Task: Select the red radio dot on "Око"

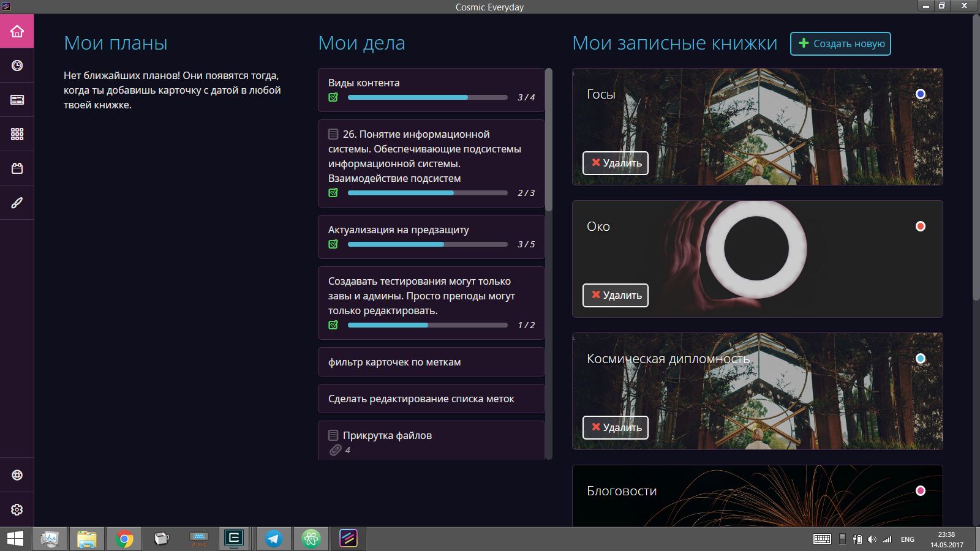Action: pyautogui.click(x=920, y=227)
